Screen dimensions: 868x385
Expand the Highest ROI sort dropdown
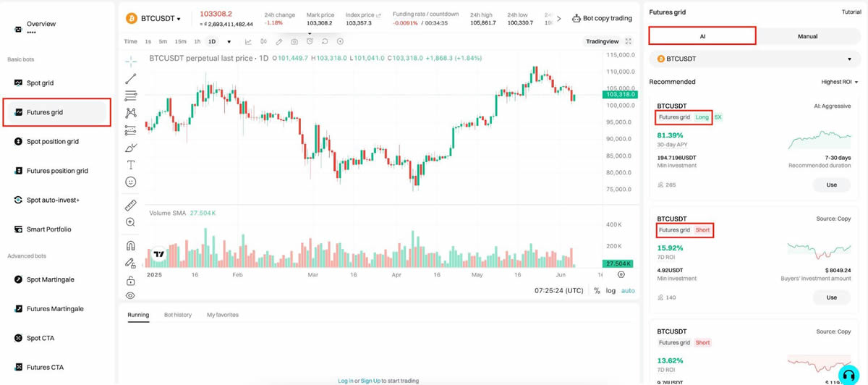click(x=839, y=82)
